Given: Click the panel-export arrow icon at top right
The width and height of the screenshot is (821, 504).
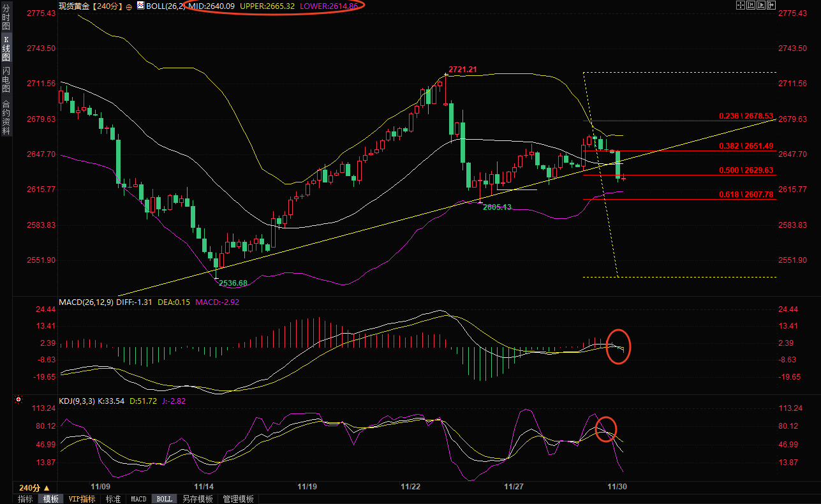Looking at the screenshot, I should [771, 5].
